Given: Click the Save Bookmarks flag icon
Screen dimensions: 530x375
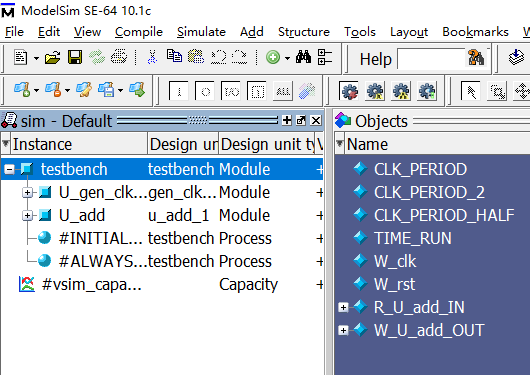Looking at the screenshot, I should pos(106,90).
